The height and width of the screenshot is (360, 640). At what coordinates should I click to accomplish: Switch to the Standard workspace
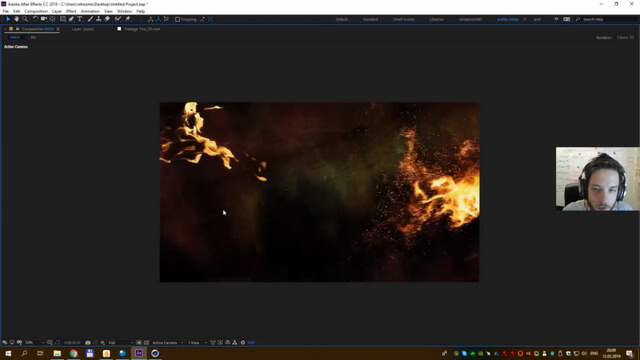pos(371,19)
